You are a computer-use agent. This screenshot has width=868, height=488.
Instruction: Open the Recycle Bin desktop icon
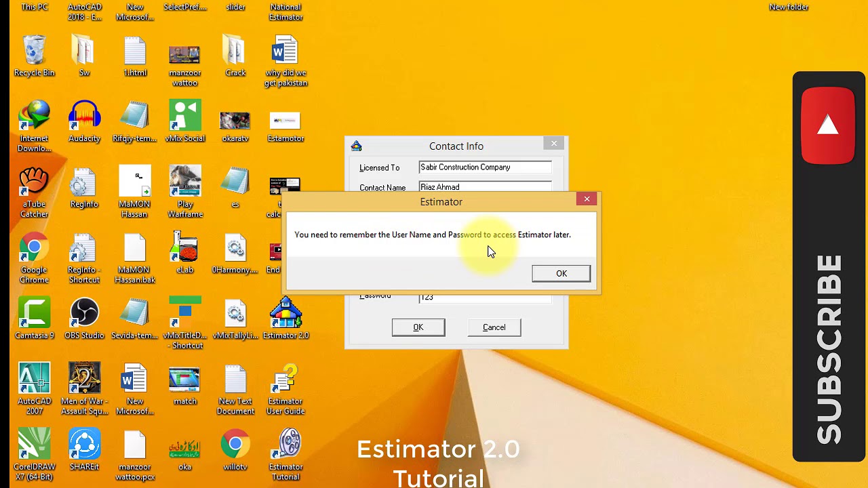coord(34,51)
